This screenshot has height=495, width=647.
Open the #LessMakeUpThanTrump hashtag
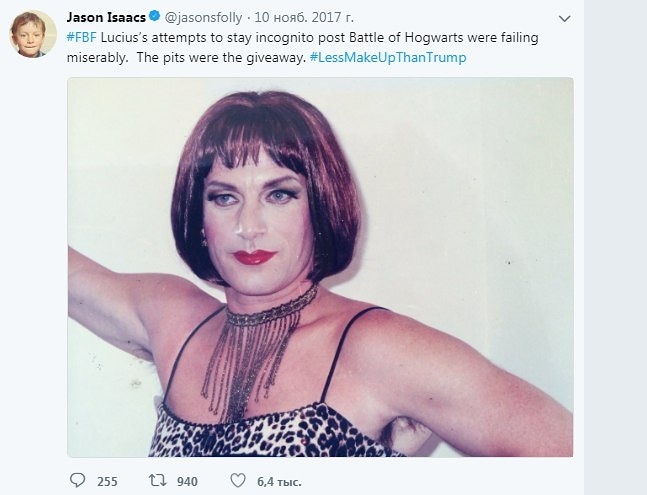pos(387,57)
